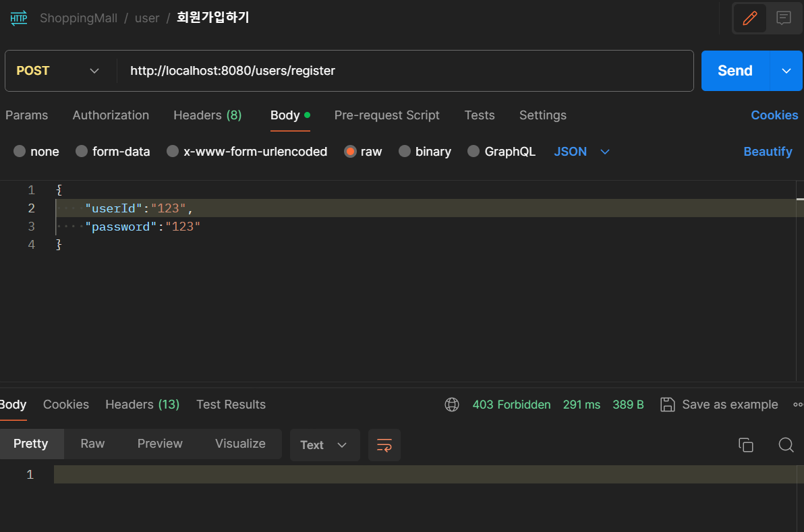Viewport: 804px width, 532px height.
Task: Click the Beautify link
Action: [768, 151]
